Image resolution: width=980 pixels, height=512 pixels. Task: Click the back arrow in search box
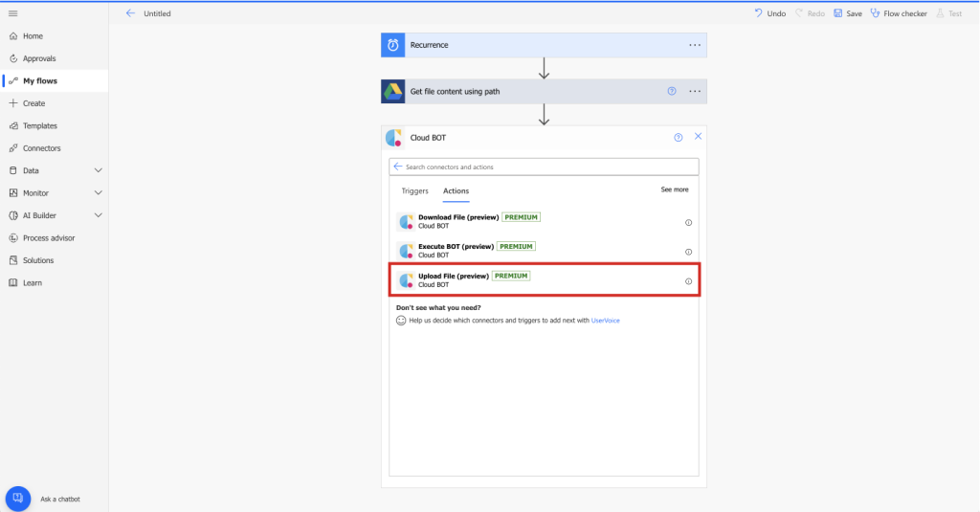tap(398, 167)
